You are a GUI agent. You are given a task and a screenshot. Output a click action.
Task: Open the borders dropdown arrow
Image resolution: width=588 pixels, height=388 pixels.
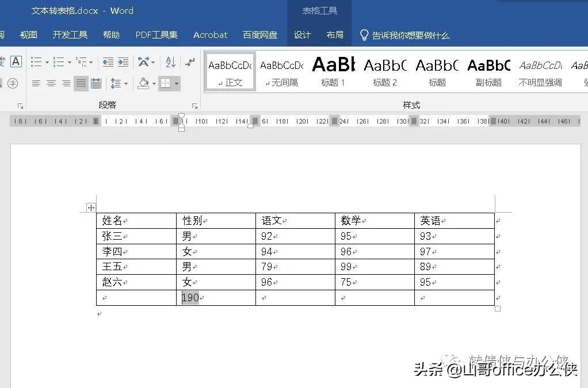[177, 83]
